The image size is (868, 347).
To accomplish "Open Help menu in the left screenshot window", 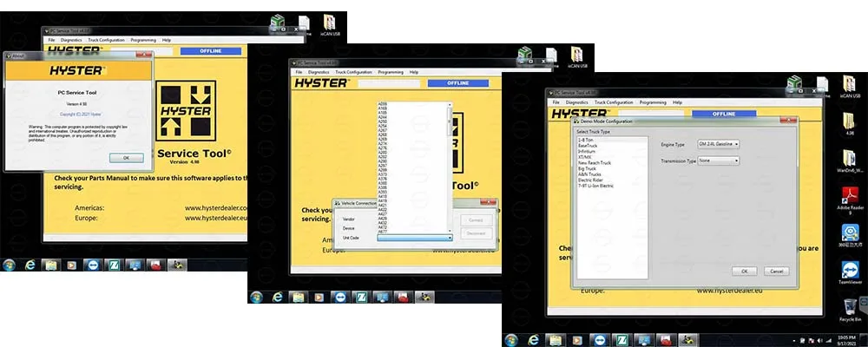I will pyautogui.click(x=167, y=40).
